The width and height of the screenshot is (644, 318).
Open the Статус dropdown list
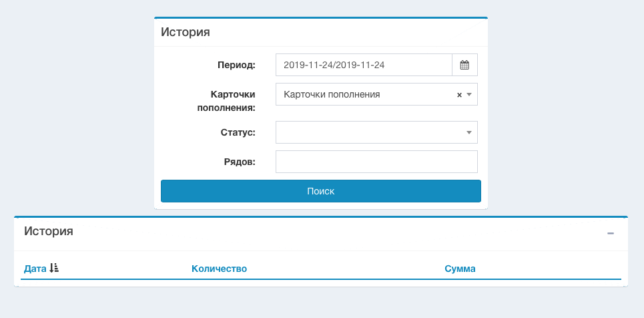click(x=469, y=132)
